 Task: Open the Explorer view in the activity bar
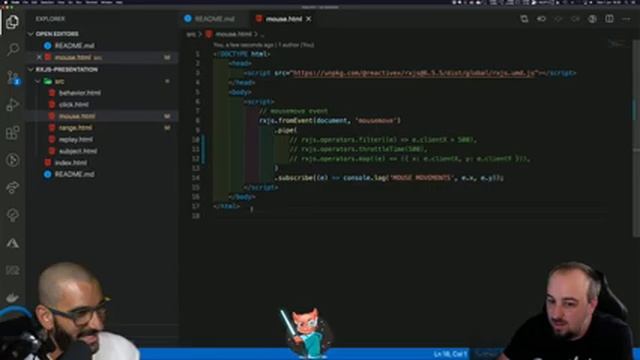[x=12, y=22]
